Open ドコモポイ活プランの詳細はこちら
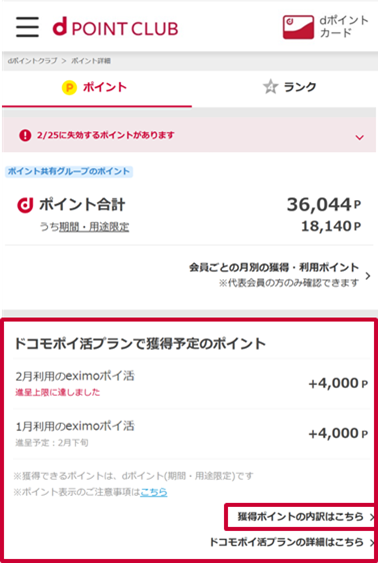The width and height of the screenshot is (378, 563). pos(286,542)
